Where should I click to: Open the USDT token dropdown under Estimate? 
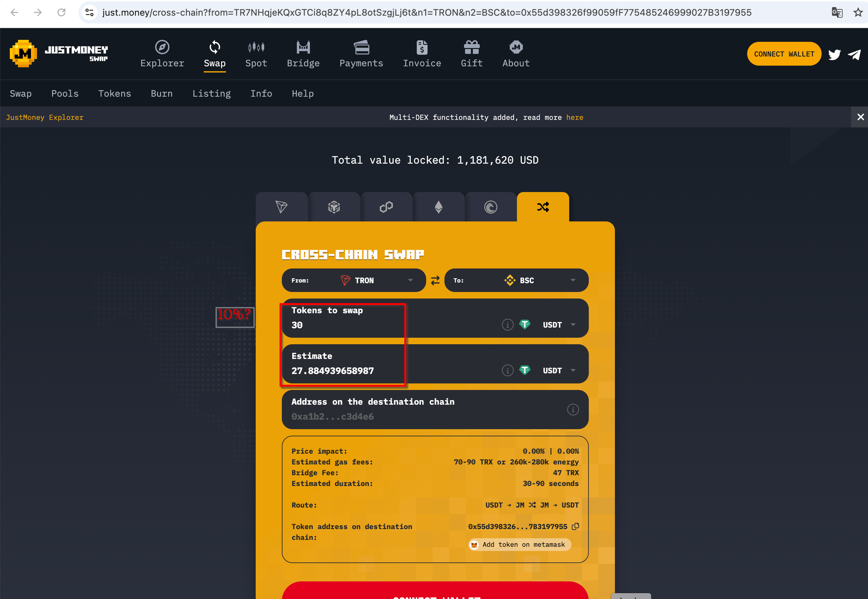pos(558,370)
